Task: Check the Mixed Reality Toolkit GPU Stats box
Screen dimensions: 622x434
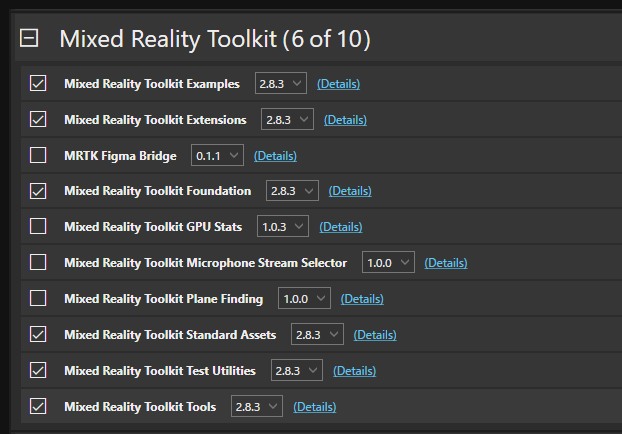Action: pos(38,227)
